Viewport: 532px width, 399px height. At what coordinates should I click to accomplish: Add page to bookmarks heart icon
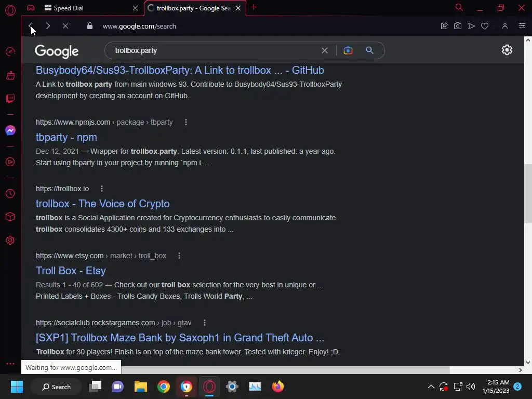[x=485, y=26]
